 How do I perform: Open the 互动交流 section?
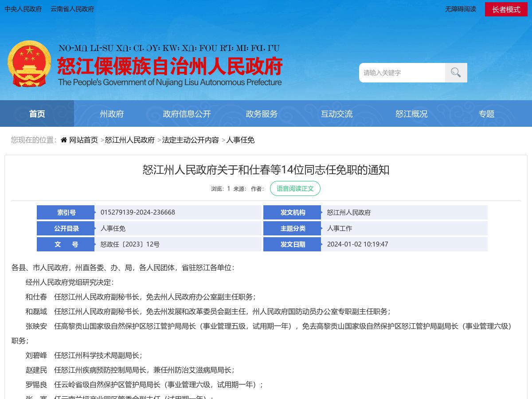(336, 113)
